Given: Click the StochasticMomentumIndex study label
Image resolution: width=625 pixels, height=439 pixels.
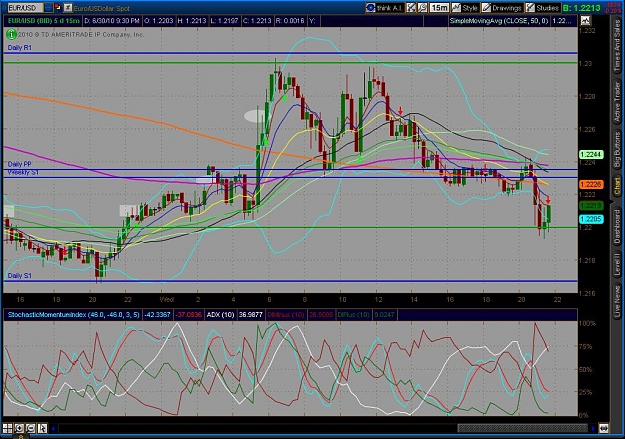Looking at the screenshot, I should pos(73,315).
